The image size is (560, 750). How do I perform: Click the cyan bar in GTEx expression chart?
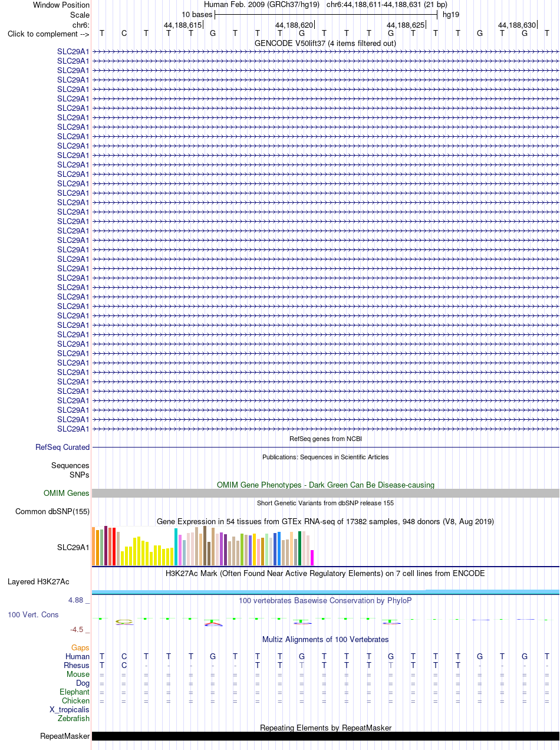[x=176, y=547]
